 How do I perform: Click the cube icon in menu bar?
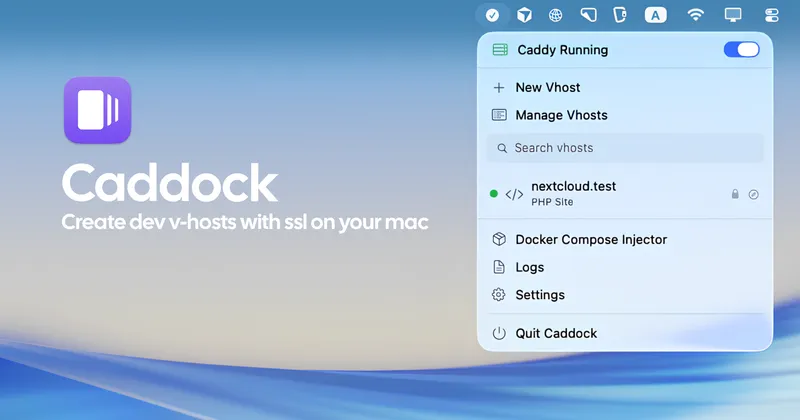(524, 15)
